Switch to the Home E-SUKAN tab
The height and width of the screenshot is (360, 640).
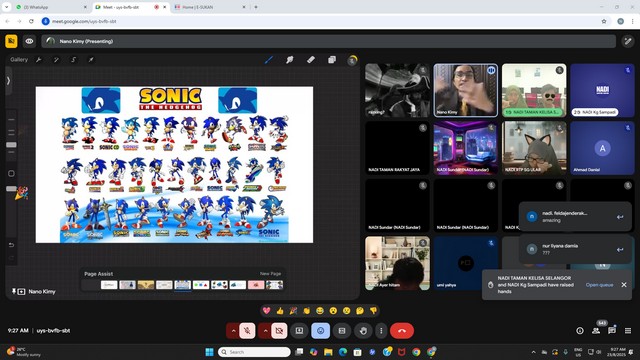coord(210,7)
